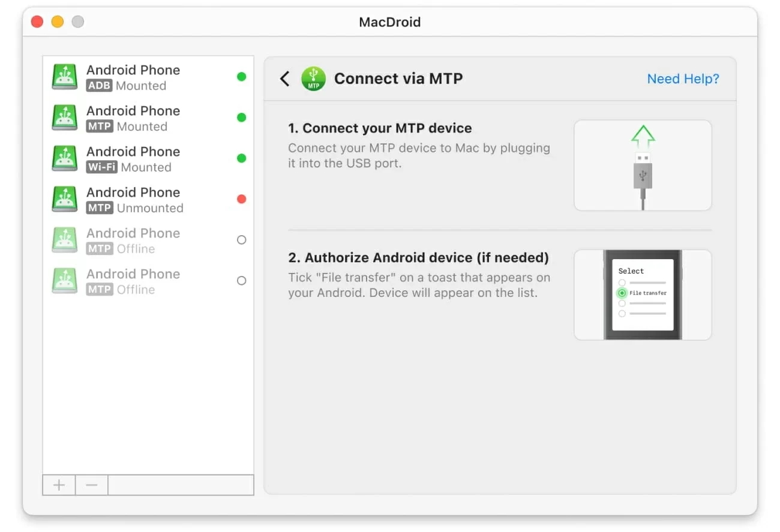Go back using the left-facing chevron
This screenshot has height=532, width=780.
point(284,79)
